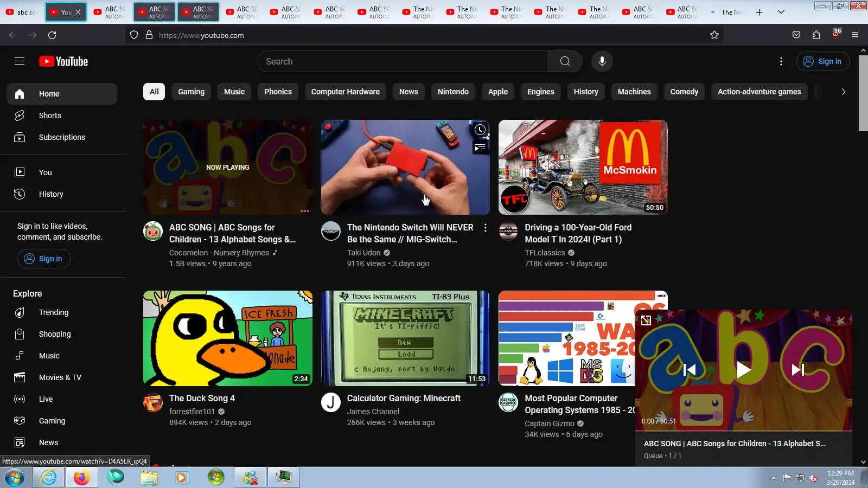This screenshot has width=868, height=488.
Task: Select the Engines filter chip
Action: [541, 92]
